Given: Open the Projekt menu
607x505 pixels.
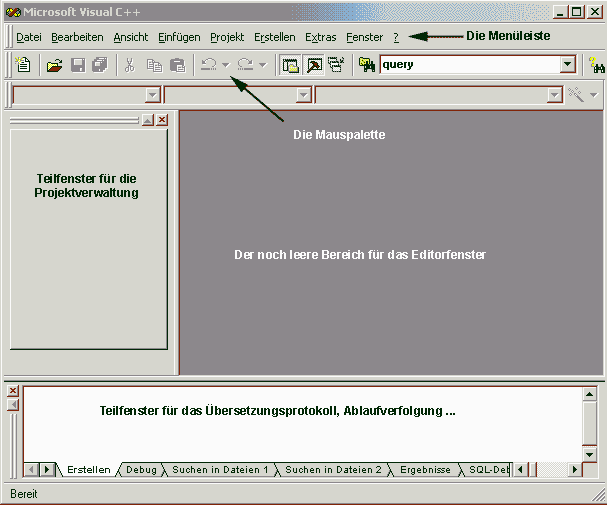Looking at the screenshot, I should coord(227,37).
